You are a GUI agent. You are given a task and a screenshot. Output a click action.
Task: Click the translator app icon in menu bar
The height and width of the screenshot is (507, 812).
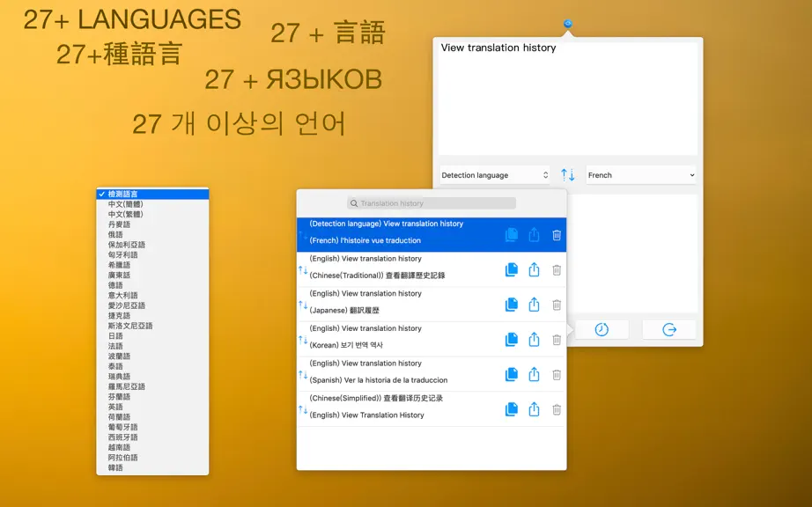coord(567,24)
